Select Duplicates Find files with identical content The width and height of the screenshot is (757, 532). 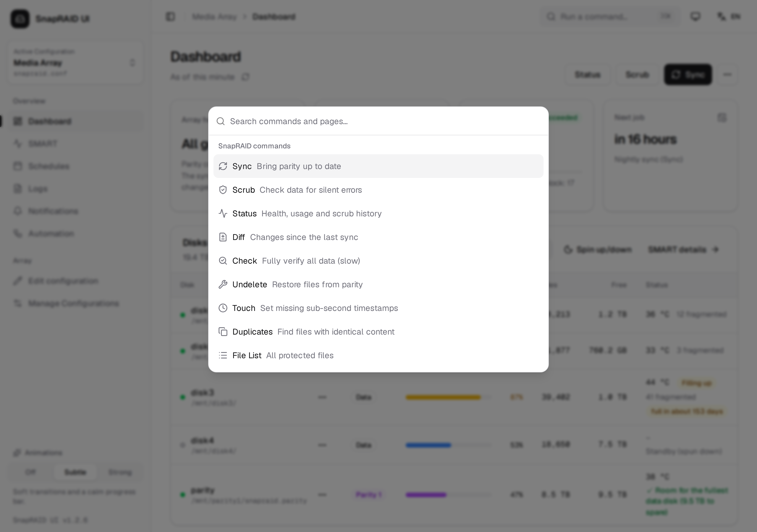point(378,332)
